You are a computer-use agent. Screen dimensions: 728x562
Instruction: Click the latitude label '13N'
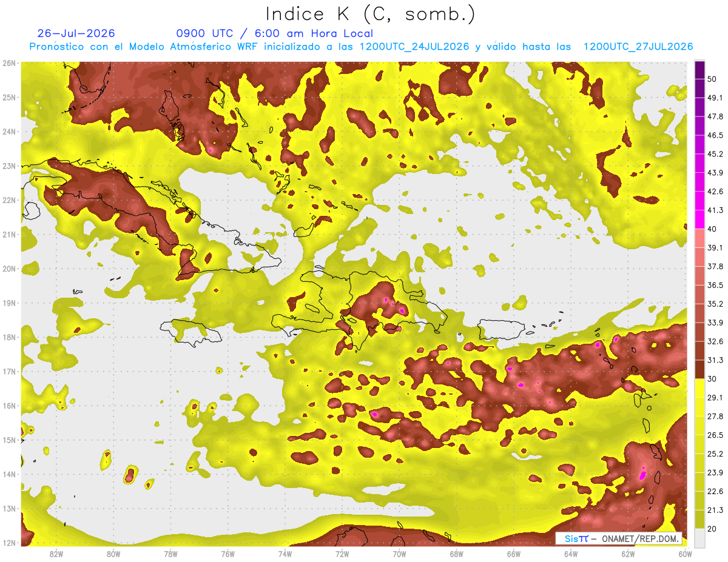click(8, 509)
